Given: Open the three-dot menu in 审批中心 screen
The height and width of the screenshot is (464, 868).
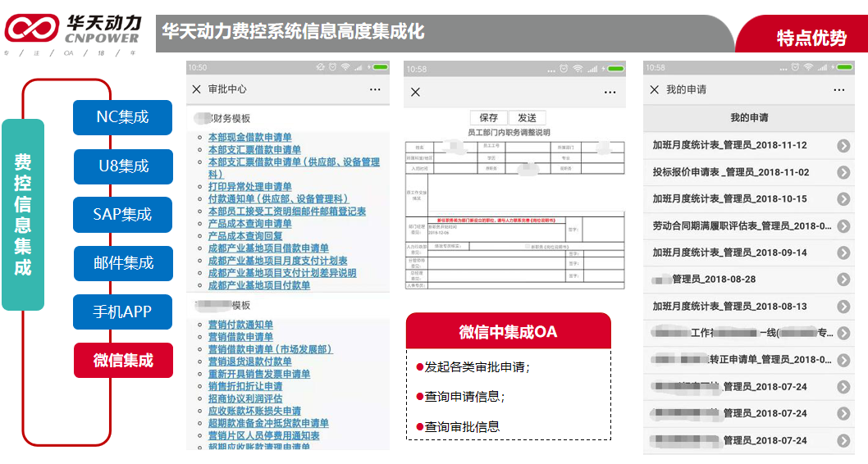Looking at the screenshot, I should 375,89.
